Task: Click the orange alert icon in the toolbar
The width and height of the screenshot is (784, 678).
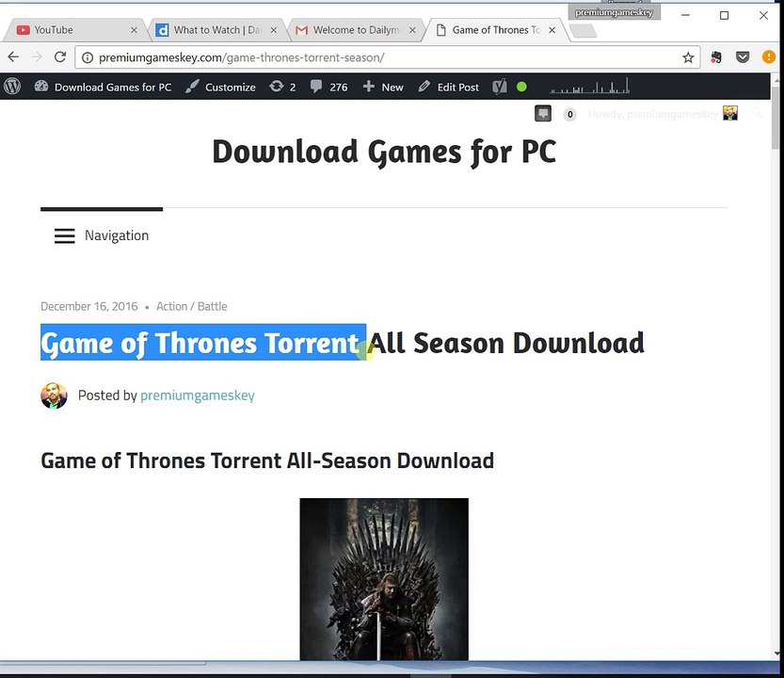Action: pyautogui.click(x=768, y=57)
